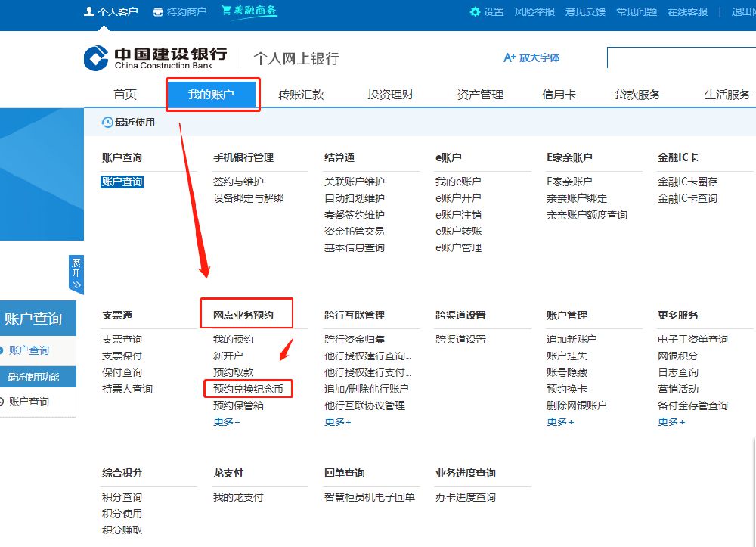Open 跨渠道设置 link in the list
The height and width of the screenshot is (547, 756).
pos(460,340)
